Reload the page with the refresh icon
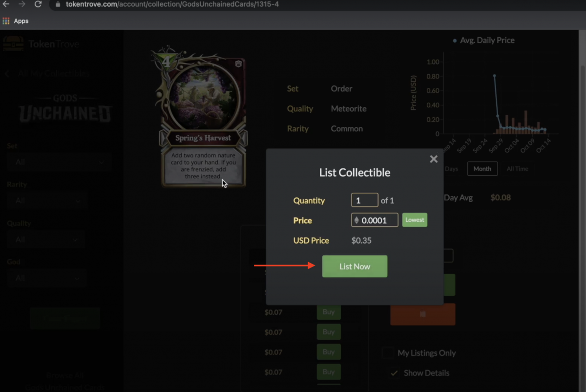The width and height of the screenshot is (586, 392). click(38, 4)
